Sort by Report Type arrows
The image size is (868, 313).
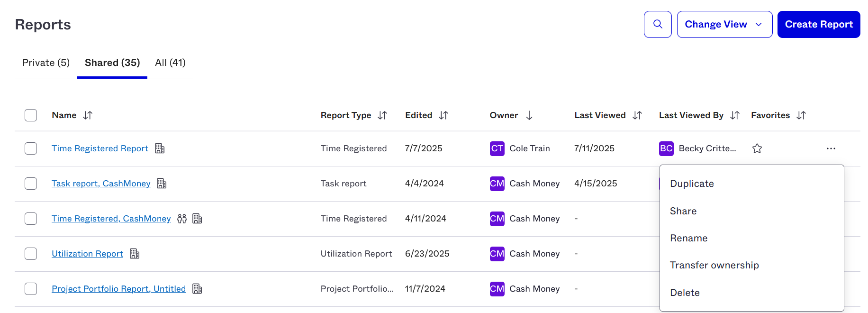(x=382, y=115)
